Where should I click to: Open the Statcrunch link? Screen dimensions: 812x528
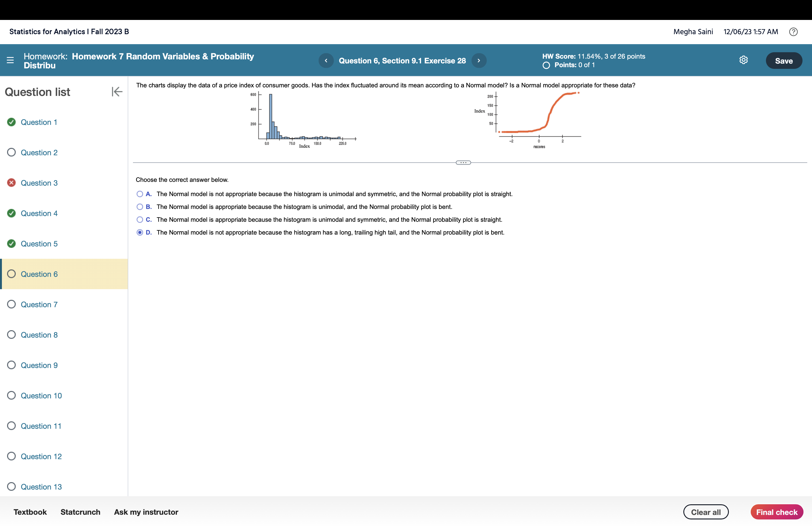80,512
